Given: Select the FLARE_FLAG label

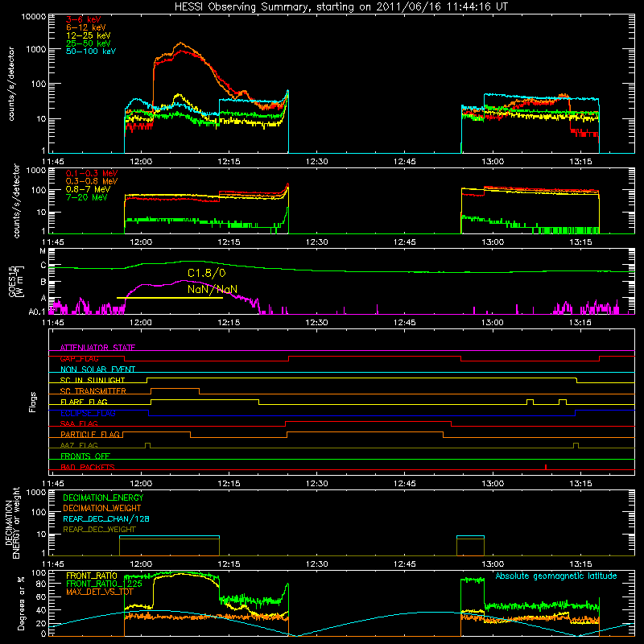Looking at the screenshot, I should pyautogui.click(x=84, y=402).
